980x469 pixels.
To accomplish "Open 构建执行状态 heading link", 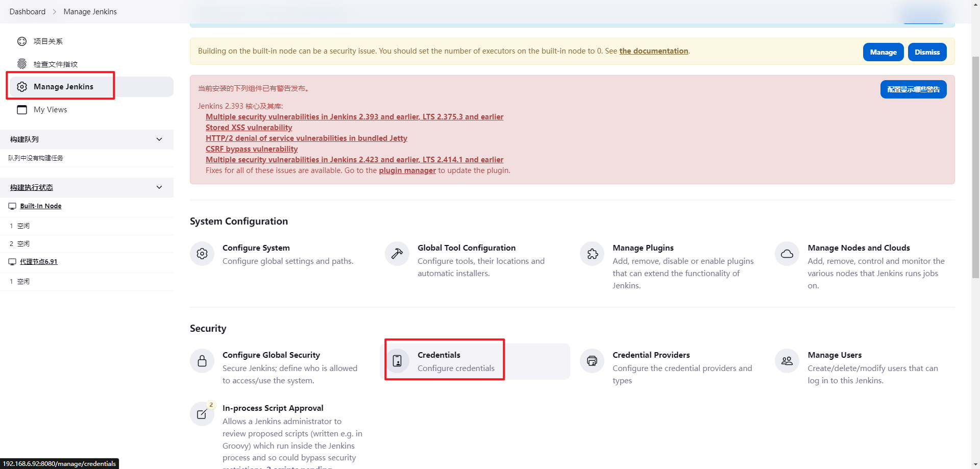I will click(x=32, y=187).
